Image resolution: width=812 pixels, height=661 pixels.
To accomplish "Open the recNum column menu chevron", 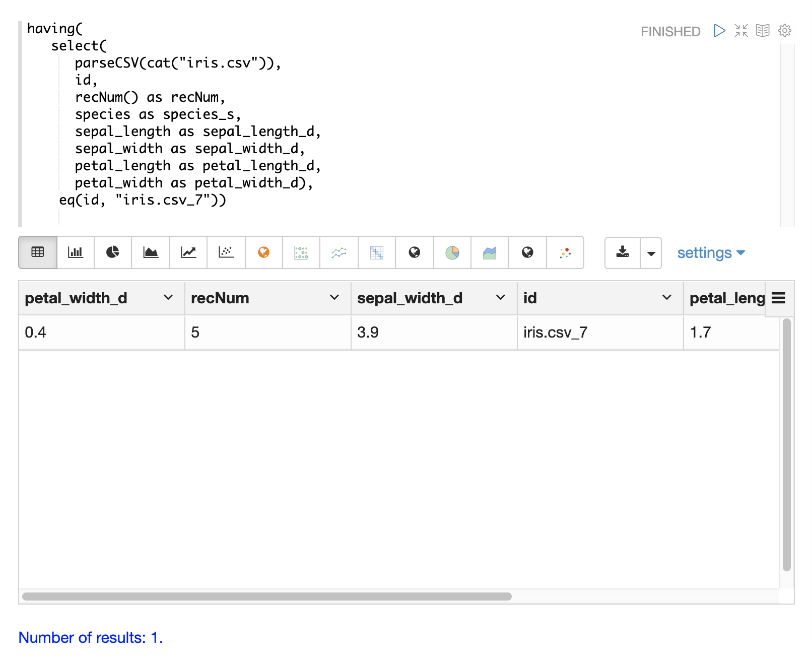I will click(x=334, y=298).
